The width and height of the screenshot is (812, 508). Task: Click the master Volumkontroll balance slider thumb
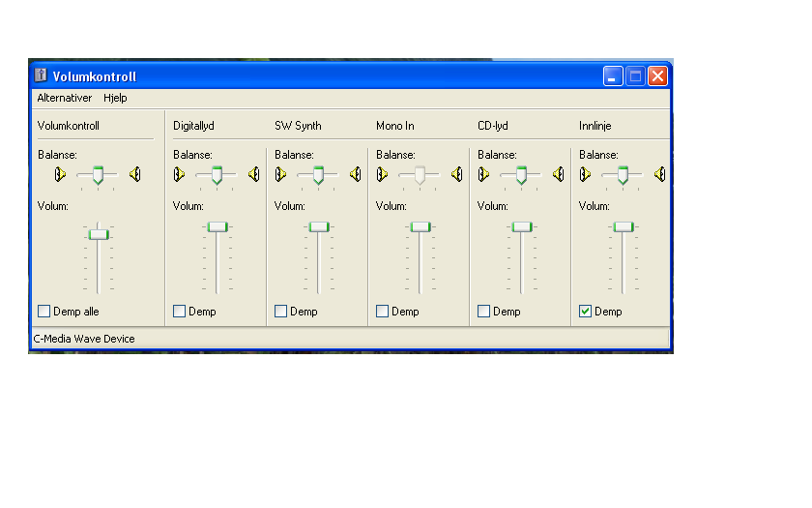pos(98,175)
